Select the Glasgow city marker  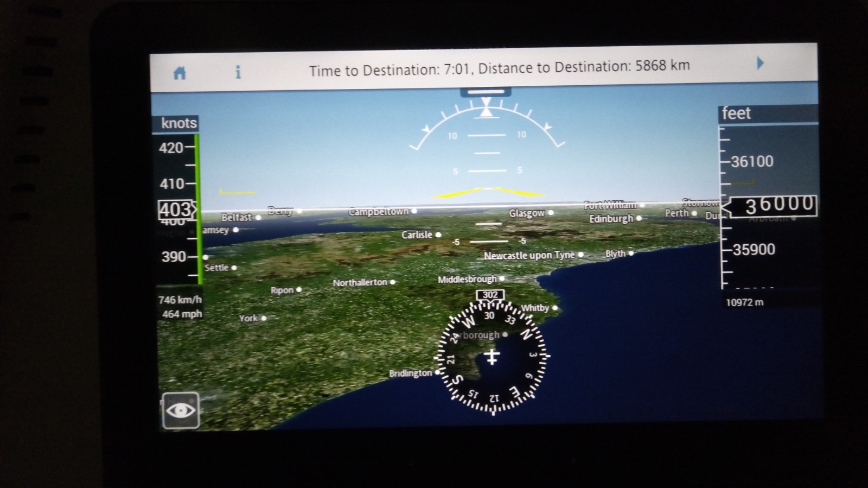(x=551, y=213)
